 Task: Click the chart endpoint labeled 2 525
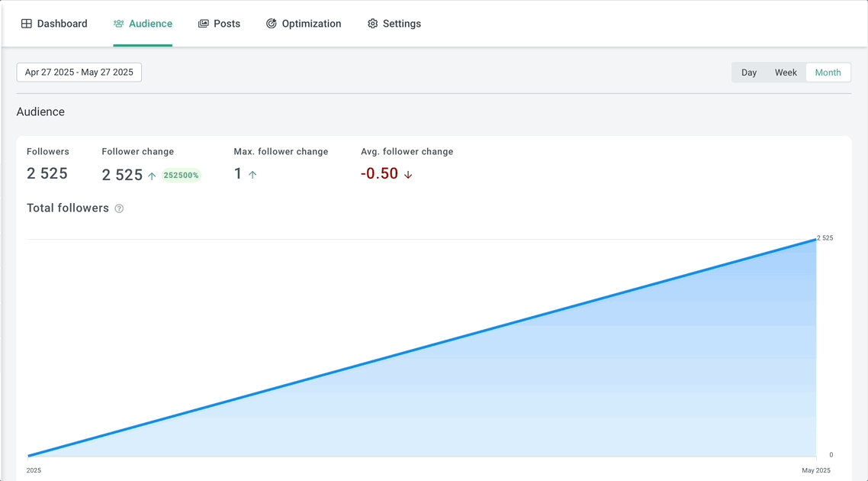click(x=816, y=239)
